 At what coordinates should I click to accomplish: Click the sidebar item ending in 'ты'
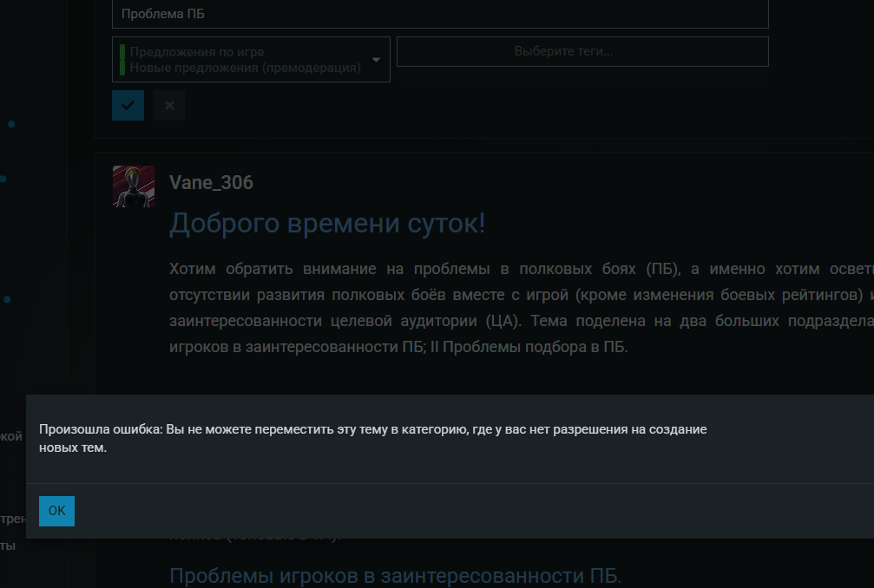8,546
